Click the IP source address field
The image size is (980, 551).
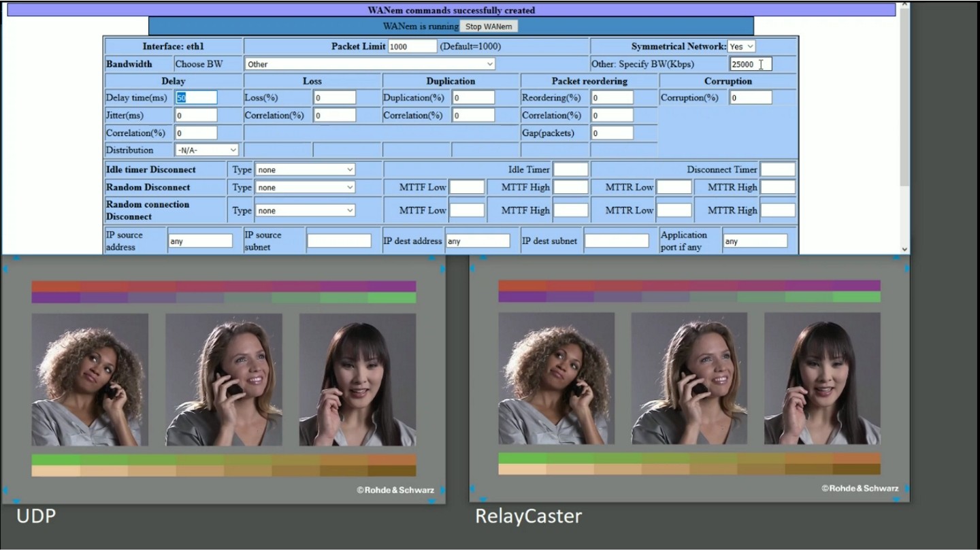(200, 241)
